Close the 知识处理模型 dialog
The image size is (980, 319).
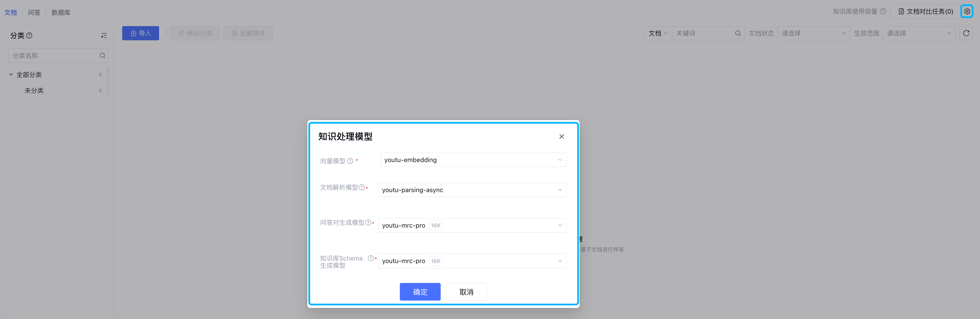tap(561, 136)
